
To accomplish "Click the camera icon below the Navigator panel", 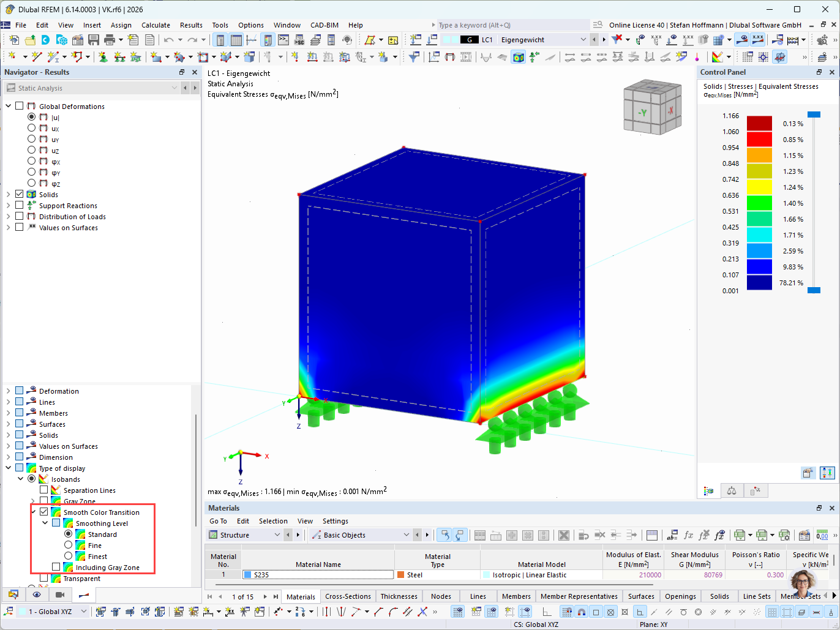I will point(61,595).
